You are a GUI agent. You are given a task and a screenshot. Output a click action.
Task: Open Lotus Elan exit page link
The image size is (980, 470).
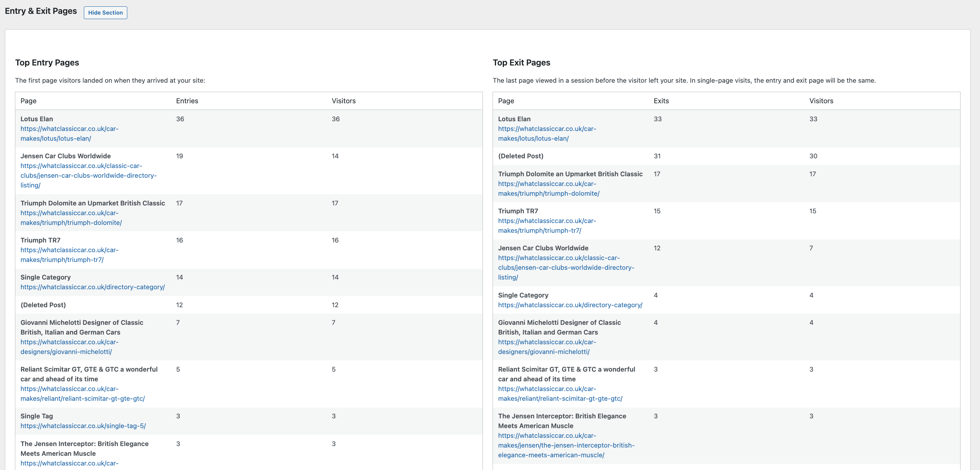(x=547, y=129)
